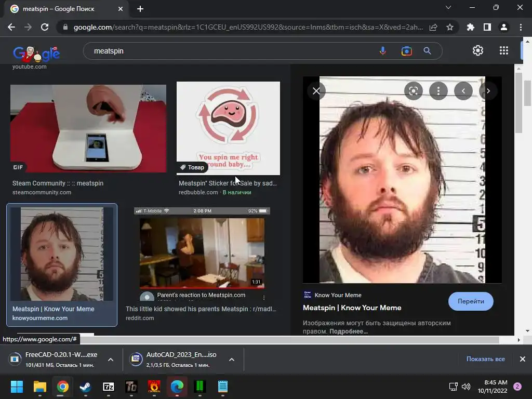Click the horizontal scrollbar at page bottom
This screenshot has width=532, height=399.
coord(288,340)
